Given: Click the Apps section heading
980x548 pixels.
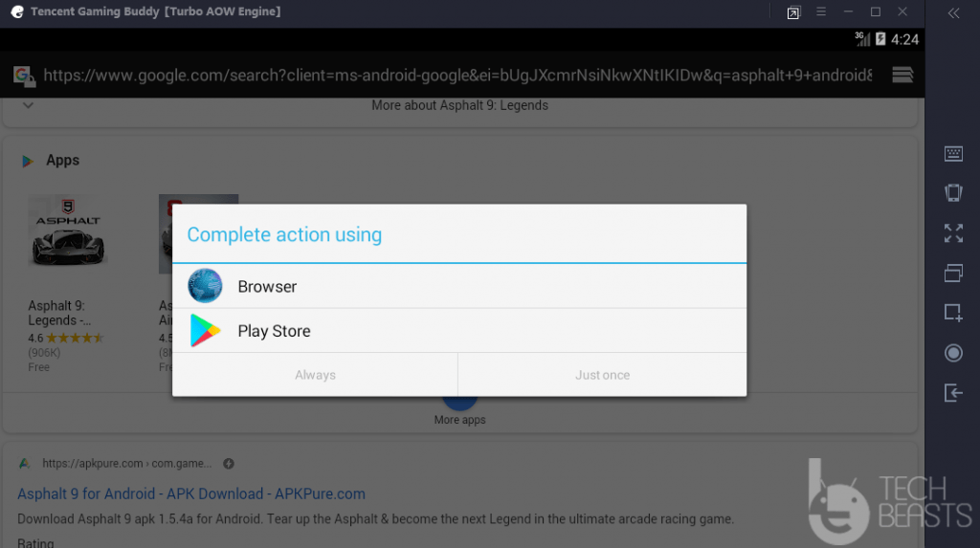Looking at the screenshot, I should 62,160.
